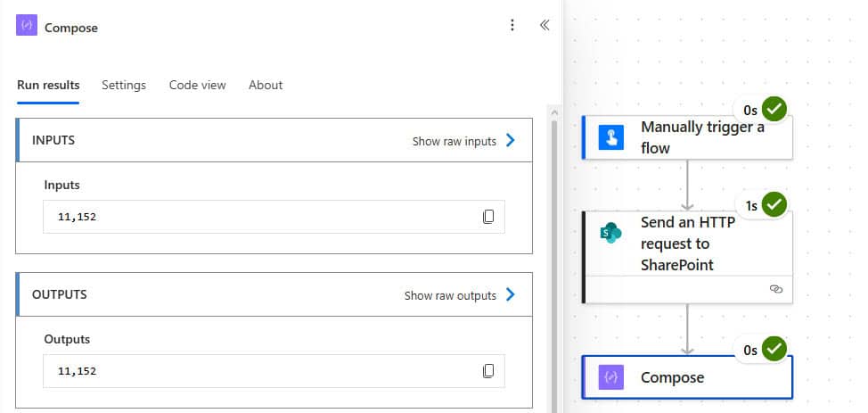
Task: Copy the Inputs value 11,152
Action: (488, 217)
